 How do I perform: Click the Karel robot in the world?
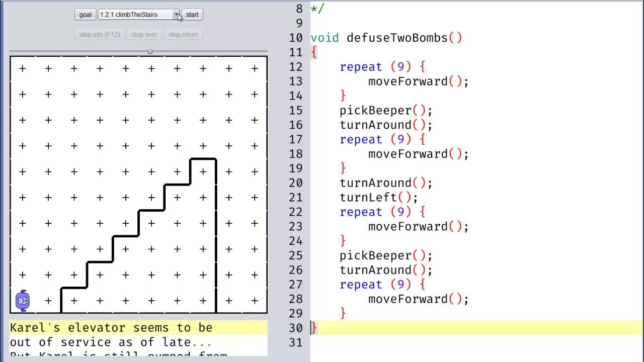click(x=23, y=301)
